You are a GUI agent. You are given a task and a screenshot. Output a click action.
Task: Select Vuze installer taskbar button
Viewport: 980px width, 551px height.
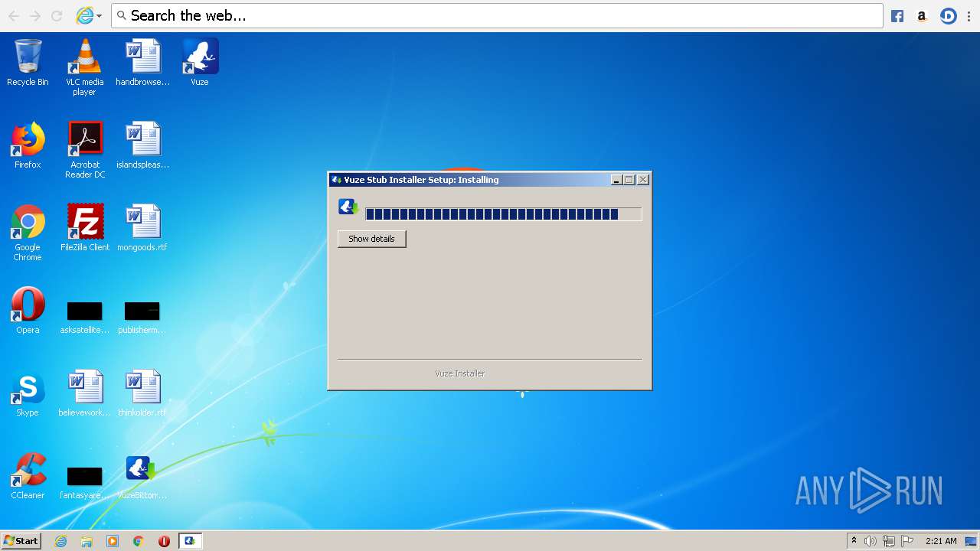(x=190, y=541)
